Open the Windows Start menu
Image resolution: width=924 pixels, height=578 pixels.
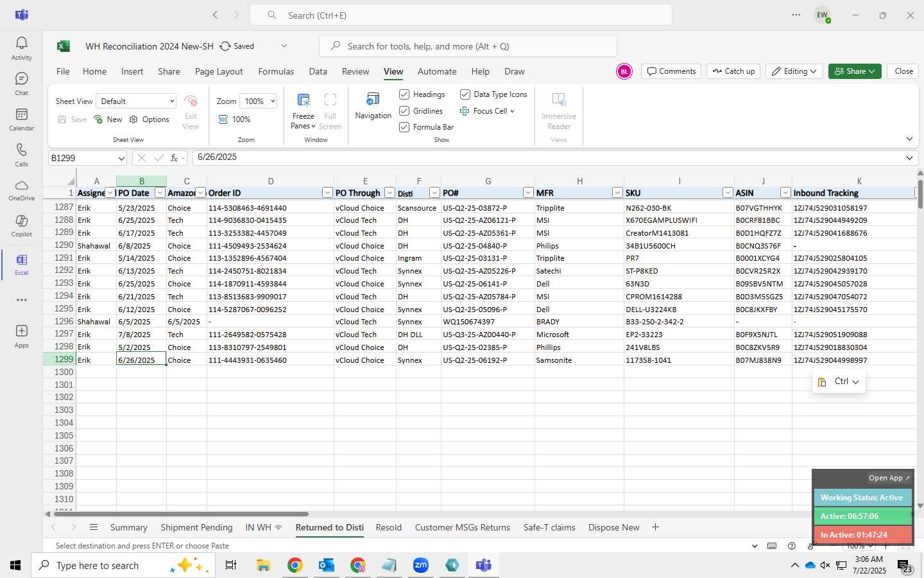(x=15, y=565)
